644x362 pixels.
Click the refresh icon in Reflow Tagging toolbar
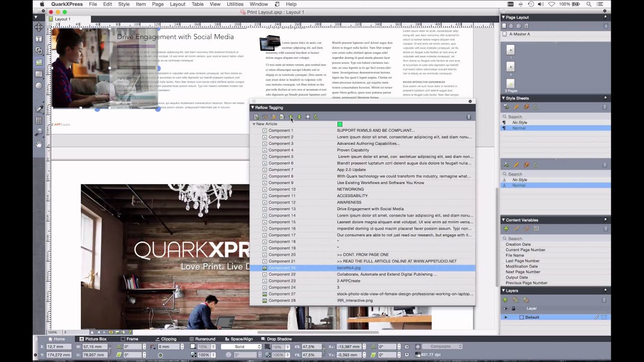tap(316, 117)
